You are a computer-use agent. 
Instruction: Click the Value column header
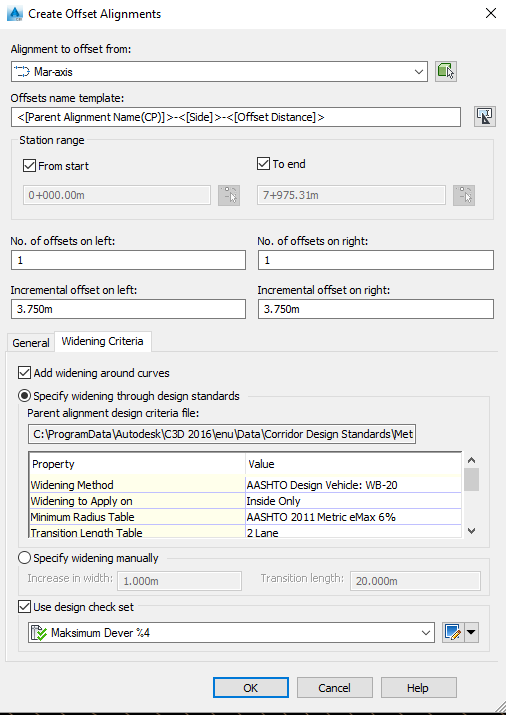[x=353, y=464]
